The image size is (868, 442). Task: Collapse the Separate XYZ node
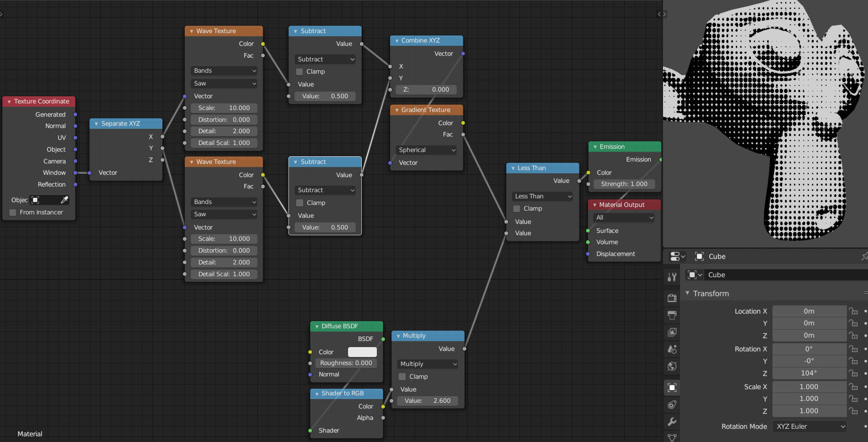tap(96, 124)
